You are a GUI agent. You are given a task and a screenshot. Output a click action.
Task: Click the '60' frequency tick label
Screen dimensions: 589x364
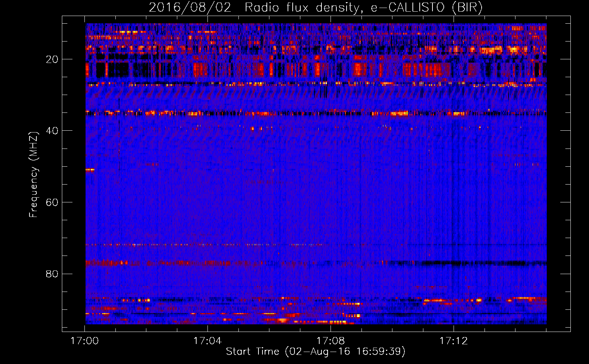52,202
